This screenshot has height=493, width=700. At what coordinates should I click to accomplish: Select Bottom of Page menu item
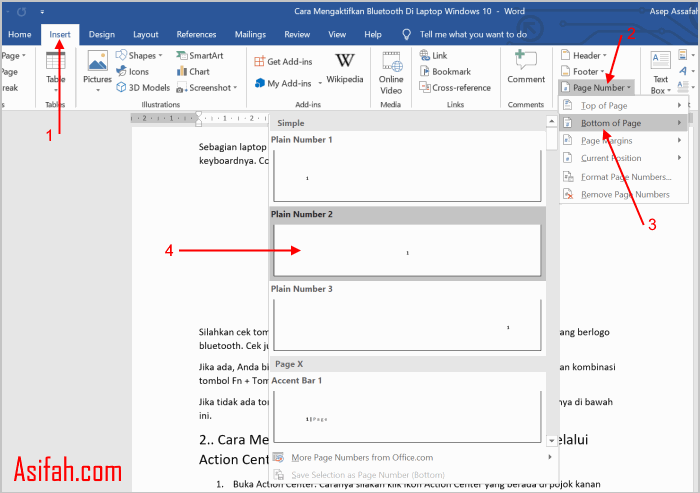[x=623, y=123]
